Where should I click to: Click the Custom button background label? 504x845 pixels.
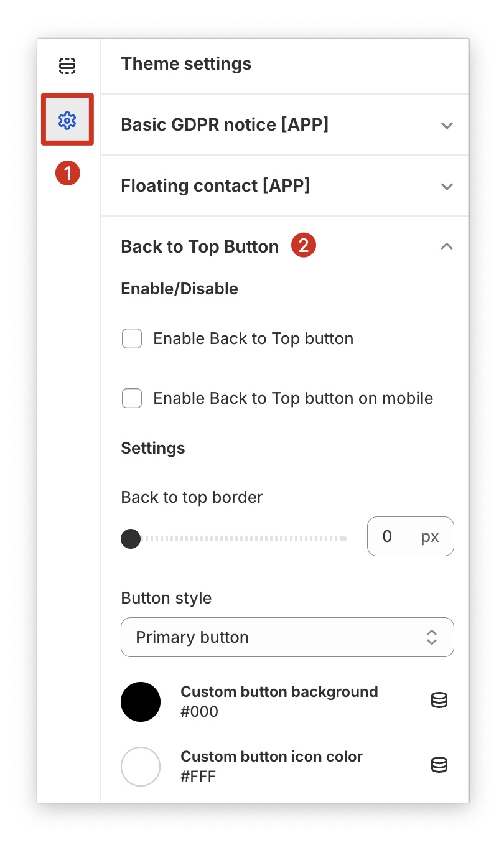(279, 692)
